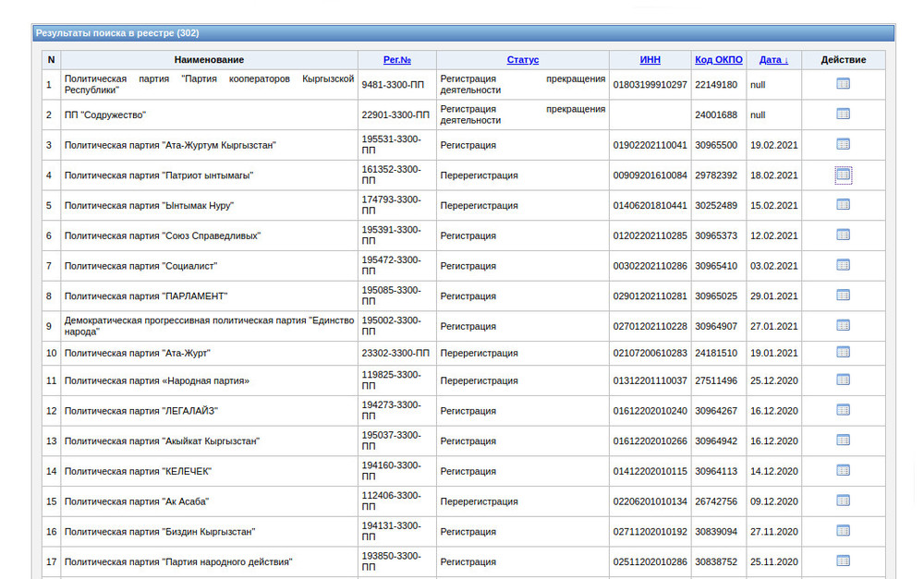View record icon for "Акыйкат Кыргызстан"

844,440
